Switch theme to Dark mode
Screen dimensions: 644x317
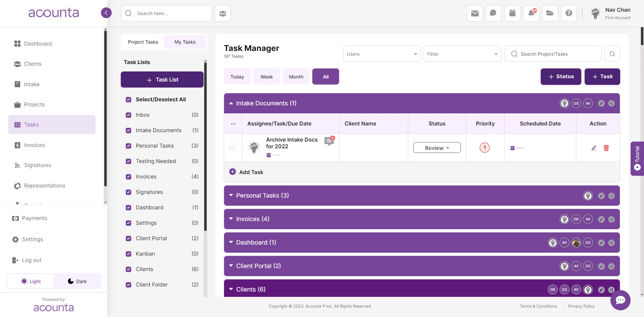point(77,281)
